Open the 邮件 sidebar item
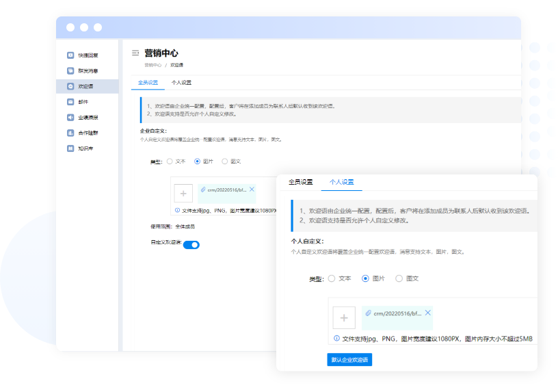The image size is (558, 392). [x=83, y=102]
